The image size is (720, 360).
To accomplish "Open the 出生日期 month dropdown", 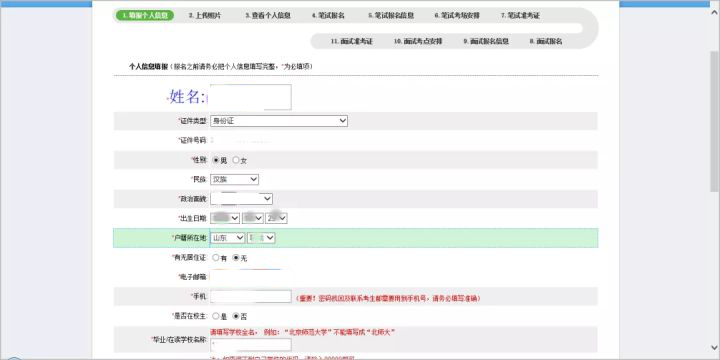I will [x=253, y=218].
